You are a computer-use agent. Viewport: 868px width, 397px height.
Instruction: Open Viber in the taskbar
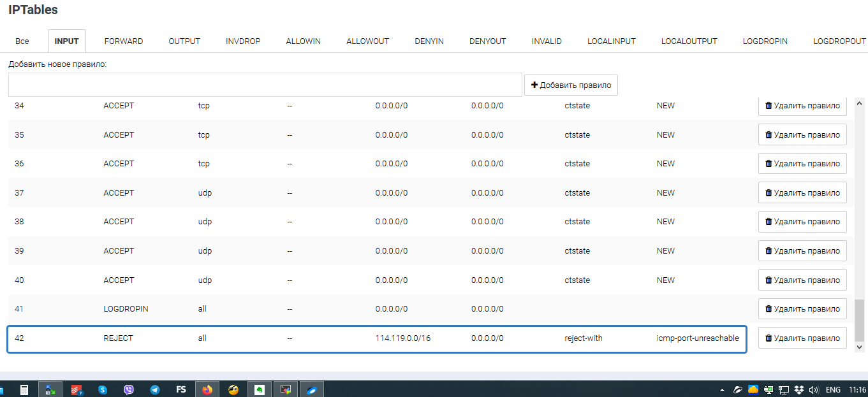pos(129,389)
